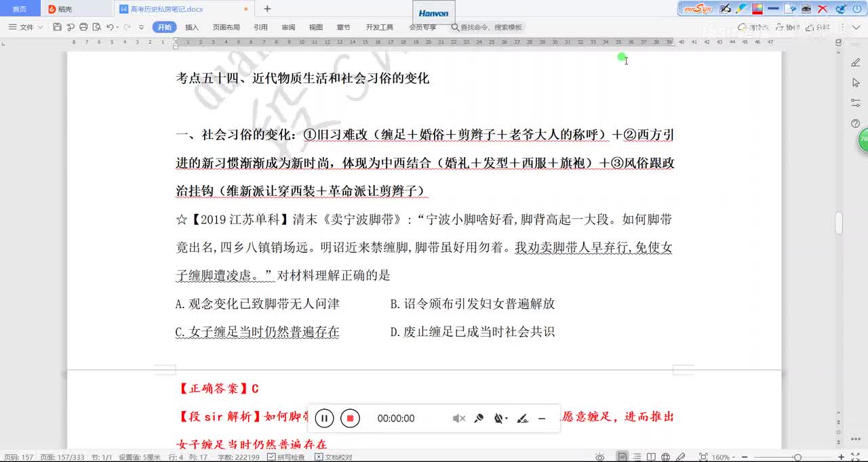This screenshot has height=462, width=868.
Task: Click the pen tool icon in right sidebar
Action: (x=856, y=62)
